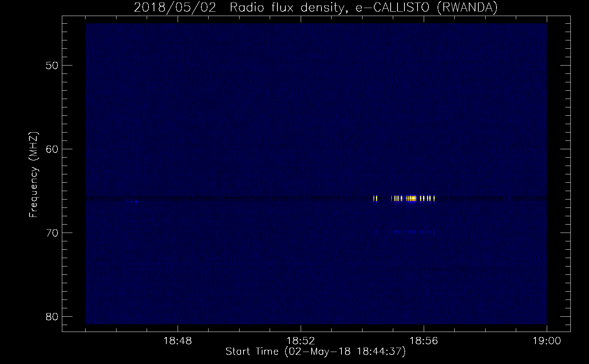Click the plot title "2018/05/02 Radio flux density, e-CALLISTO (RWANDA)"

pyautogui.click(x=316, y=7)
